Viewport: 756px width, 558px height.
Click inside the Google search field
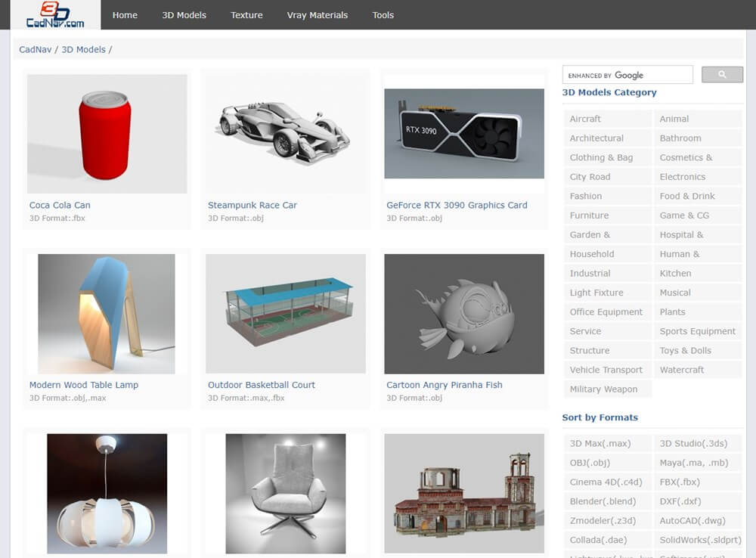627,75
